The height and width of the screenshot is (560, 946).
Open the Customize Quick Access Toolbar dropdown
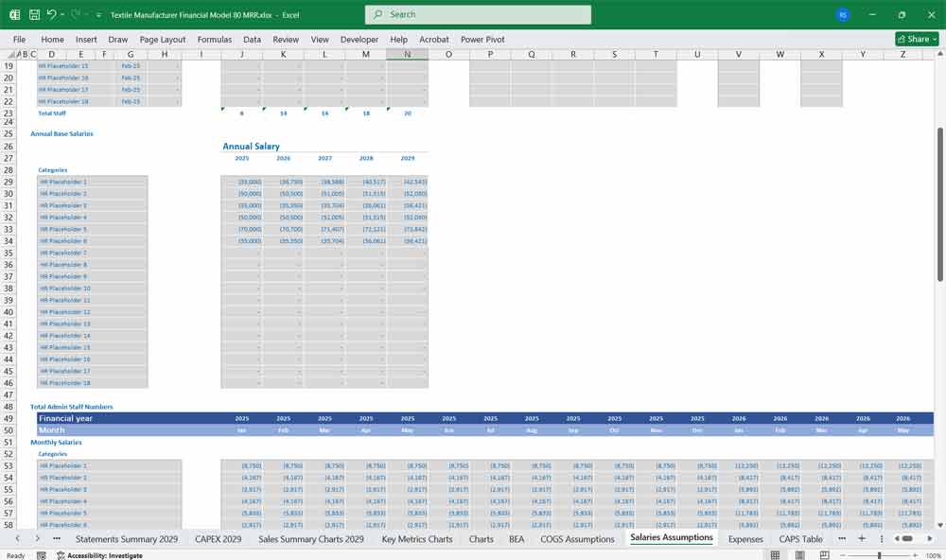(x=96, y=14)
